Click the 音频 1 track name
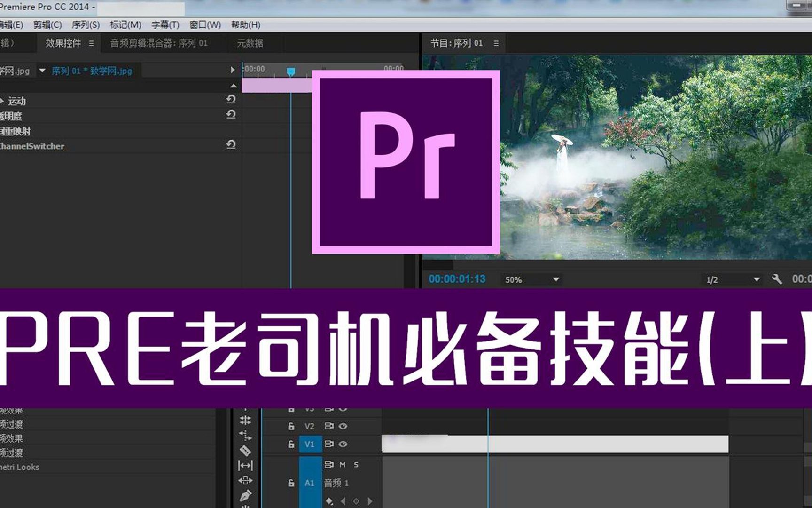The width and height of the screenshot is (812, 508). click(x=336, y=483)
